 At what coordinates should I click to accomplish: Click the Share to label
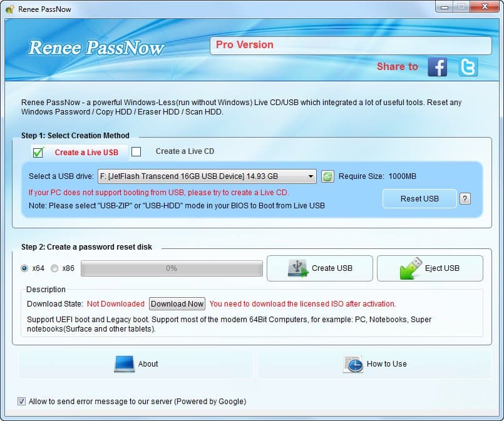point(398,66)
